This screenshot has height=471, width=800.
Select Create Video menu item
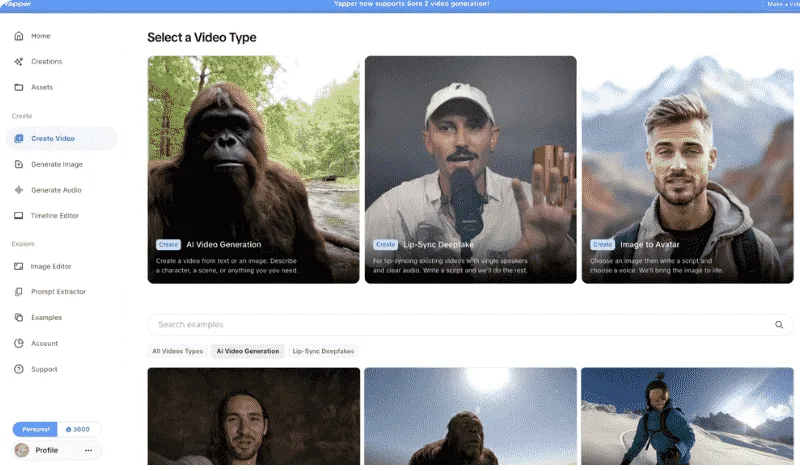61,138
